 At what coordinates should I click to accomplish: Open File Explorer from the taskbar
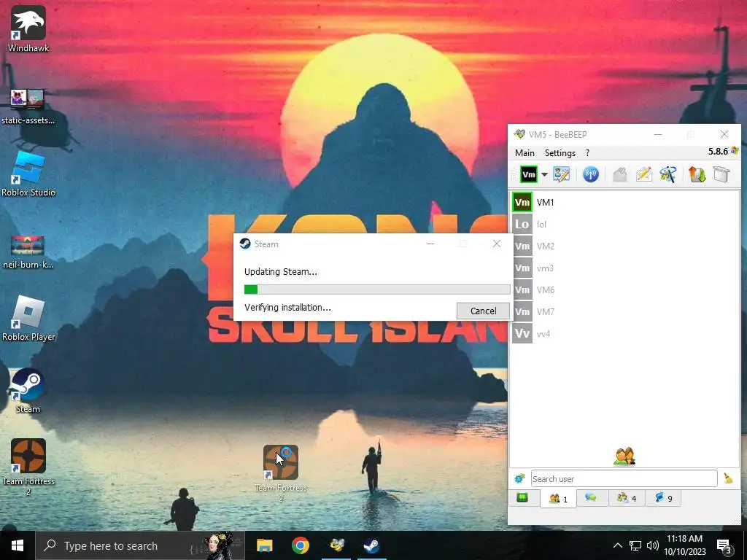point(264,545)
